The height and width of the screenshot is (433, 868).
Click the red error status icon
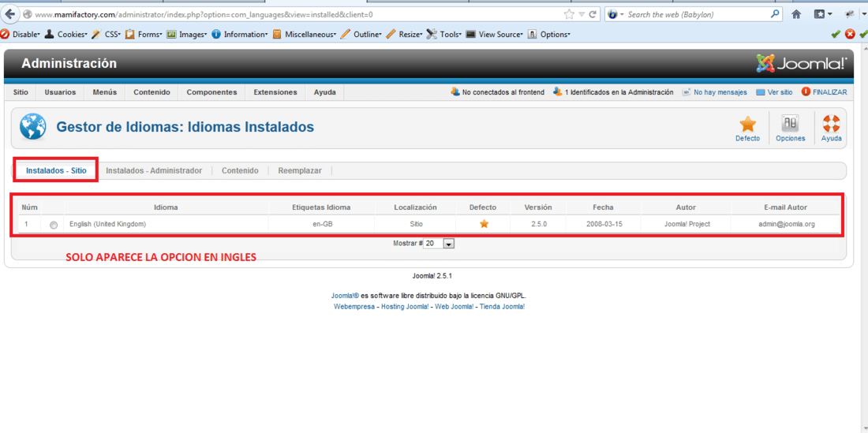850,34
